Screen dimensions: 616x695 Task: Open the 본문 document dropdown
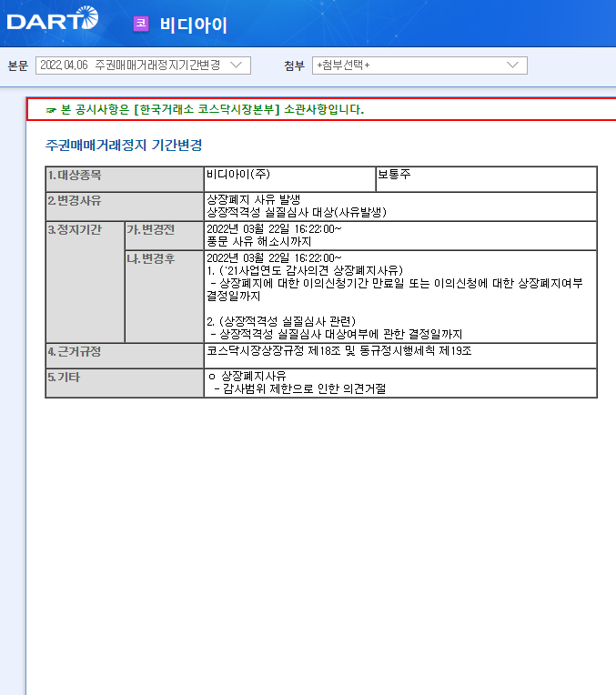143,65
